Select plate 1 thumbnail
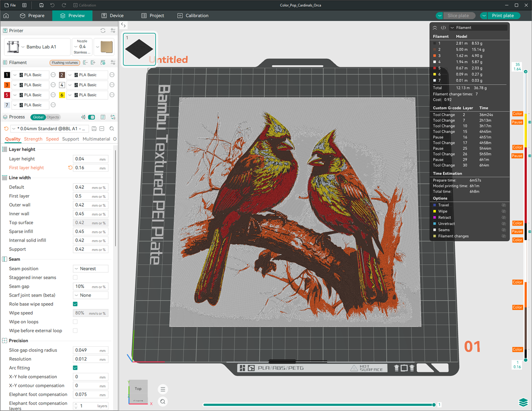 [x=139, y=50]
